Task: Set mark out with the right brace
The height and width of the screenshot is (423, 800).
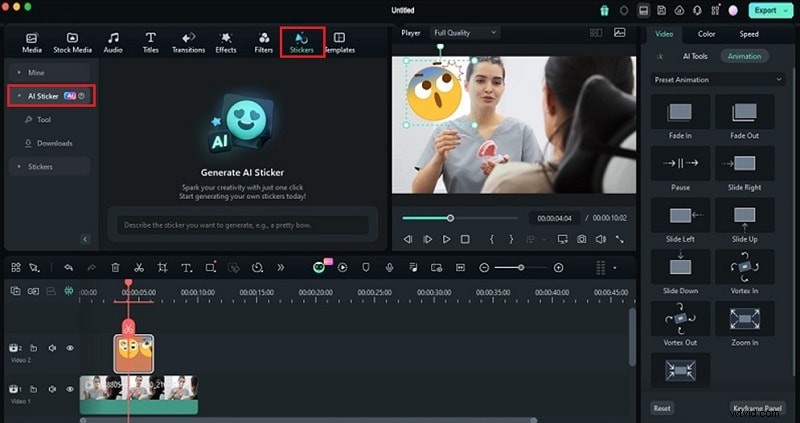Action: click(x=511, y=239)
